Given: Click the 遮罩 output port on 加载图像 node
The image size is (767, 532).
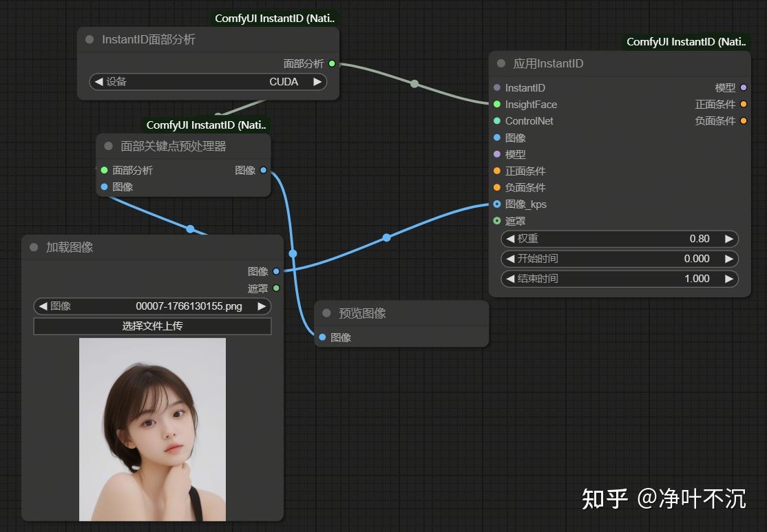Looking at the screenshot, I should 276,288.
